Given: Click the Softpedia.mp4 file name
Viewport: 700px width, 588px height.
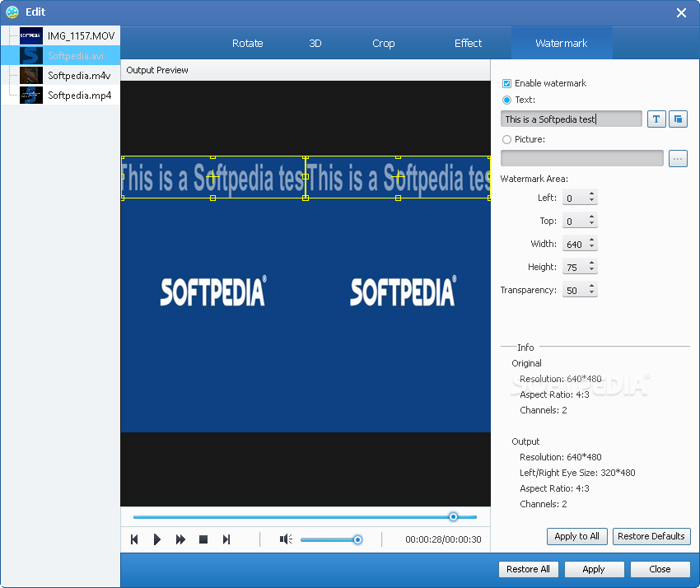Looking at the screenshot, I should pos(79,95).
